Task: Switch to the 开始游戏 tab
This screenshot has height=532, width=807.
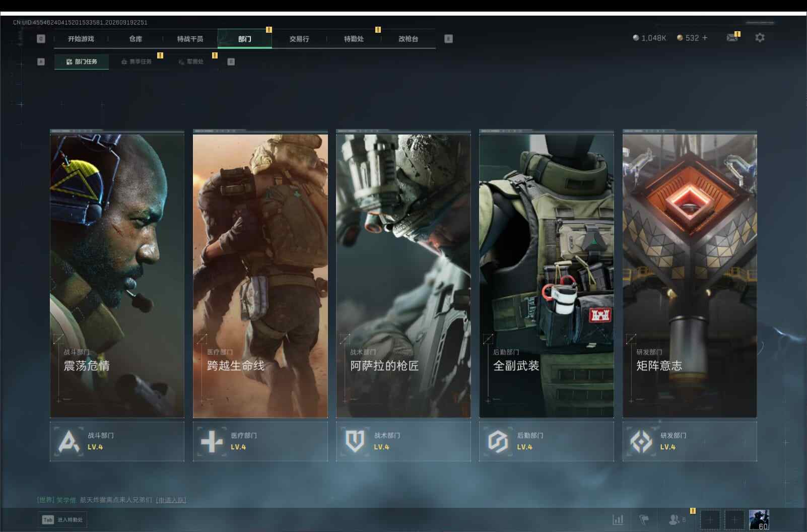Action: pos(81,39)
